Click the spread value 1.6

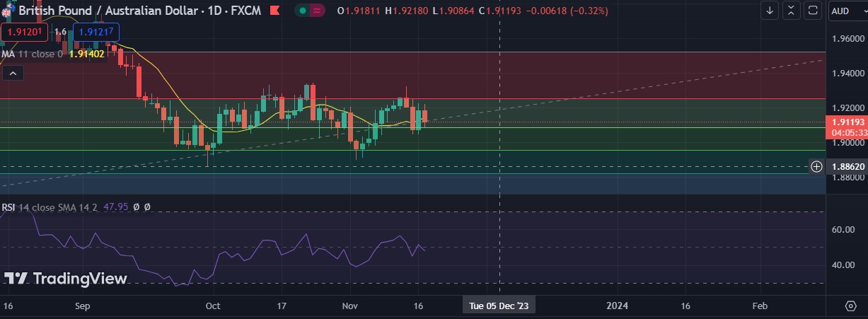coord(60,32)
